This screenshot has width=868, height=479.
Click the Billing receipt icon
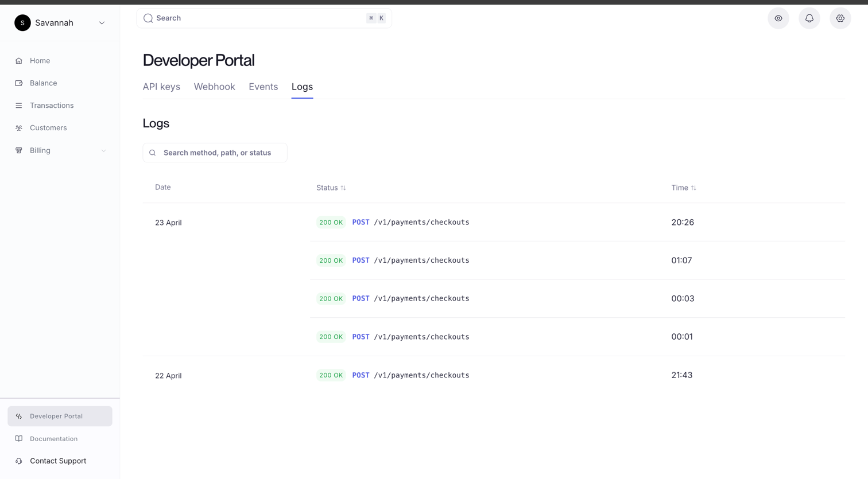[19, 150]
